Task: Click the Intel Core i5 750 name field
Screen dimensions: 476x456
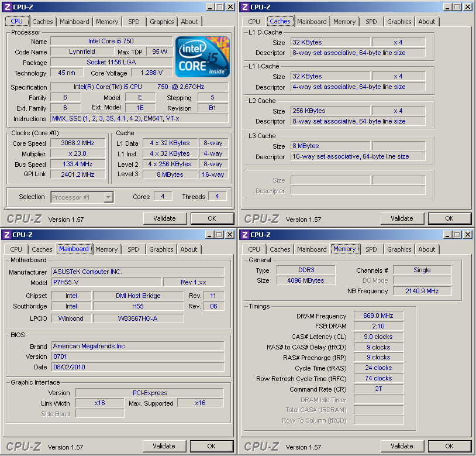Action: pyautogui.click(x=111, y=41)
